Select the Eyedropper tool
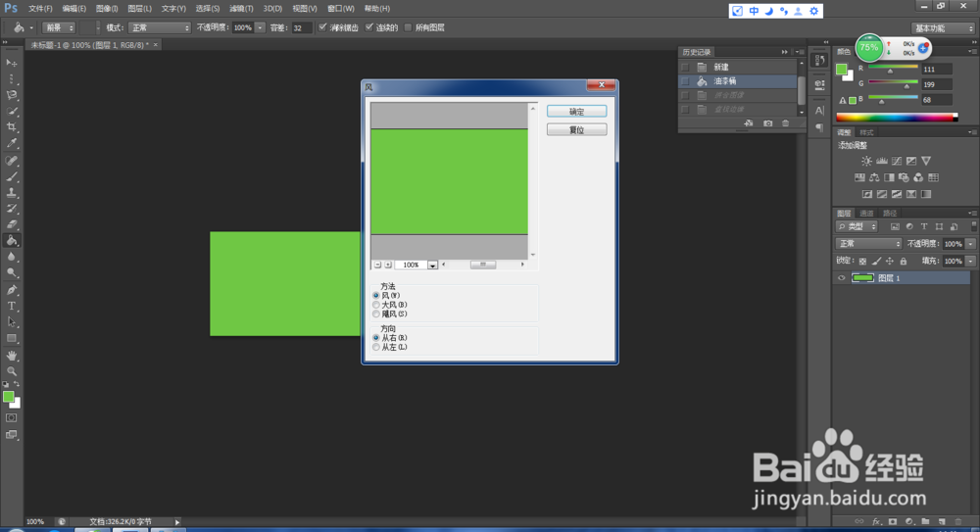 tap(11, 143)
